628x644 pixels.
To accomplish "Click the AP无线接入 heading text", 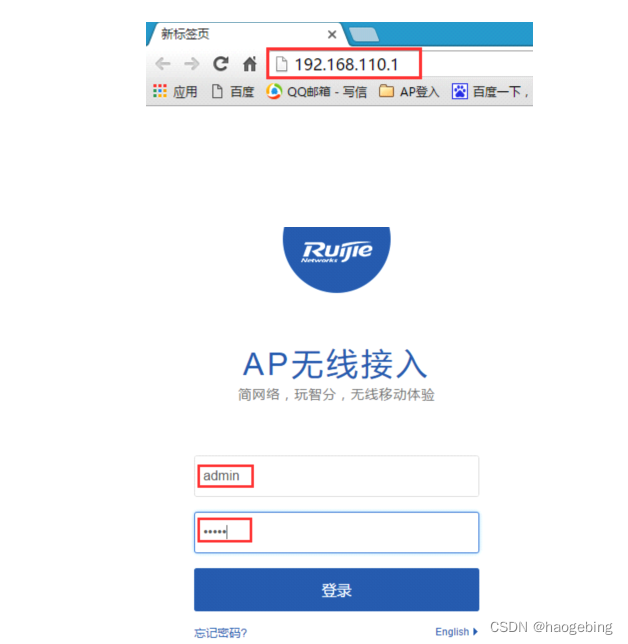I will click(335, 364).
